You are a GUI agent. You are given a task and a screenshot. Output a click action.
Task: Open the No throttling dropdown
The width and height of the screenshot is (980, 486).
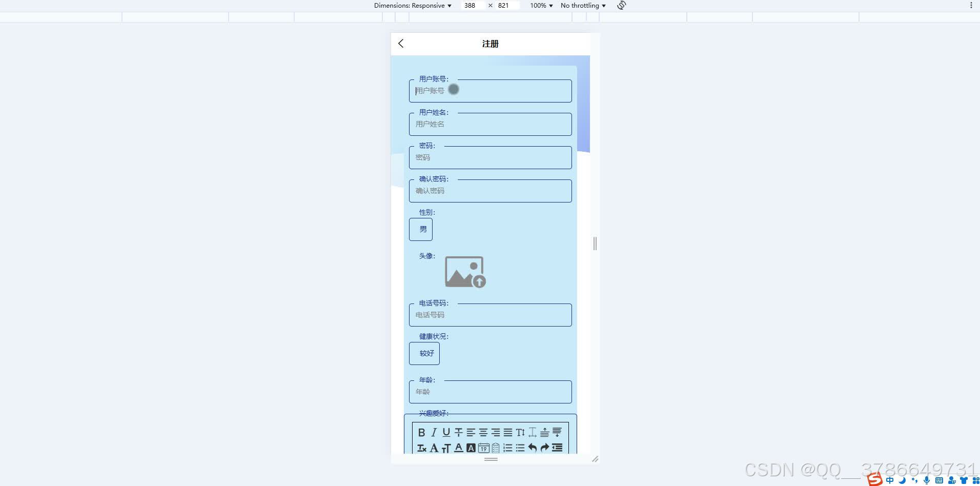(x=583, y=6)
